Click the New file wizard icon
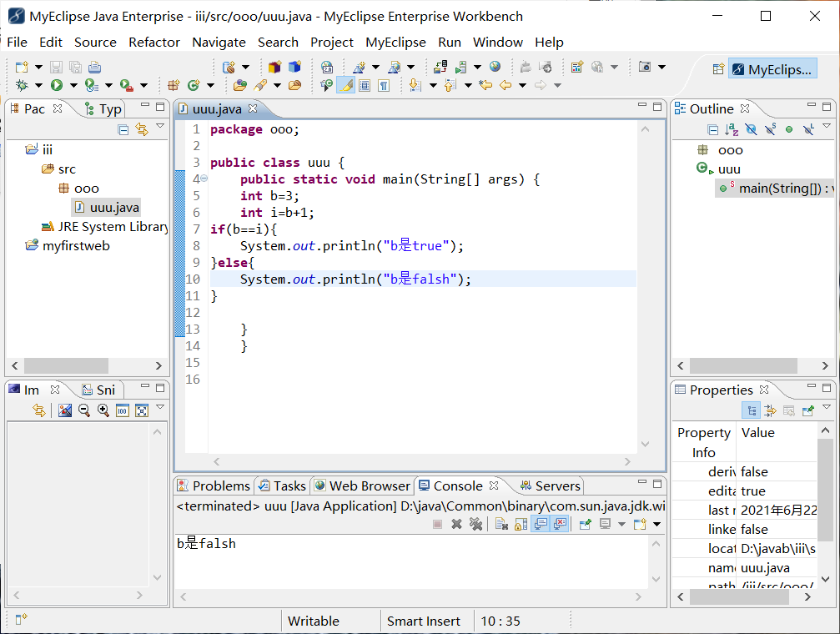The width and height of the screenshot is (840, 634). [22, 67]
